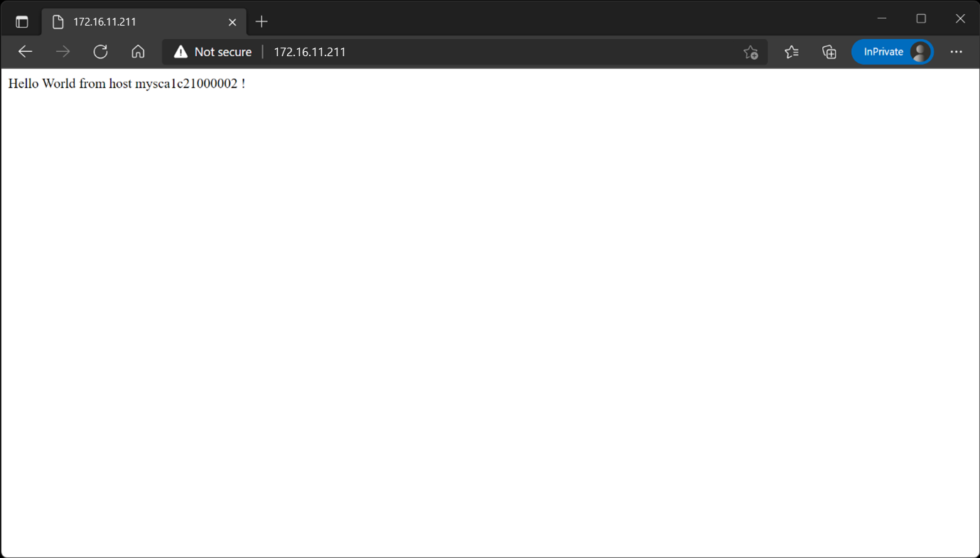Click the text 'Hello World from host mysca1c21000002 !'
The height and width of the screenshot is (558, 980).
click(126, 84)
